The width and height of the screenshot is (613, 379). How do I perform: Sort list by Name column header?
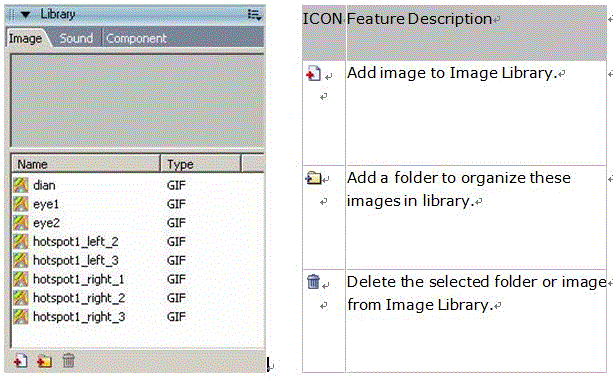[x=86, y=164]
